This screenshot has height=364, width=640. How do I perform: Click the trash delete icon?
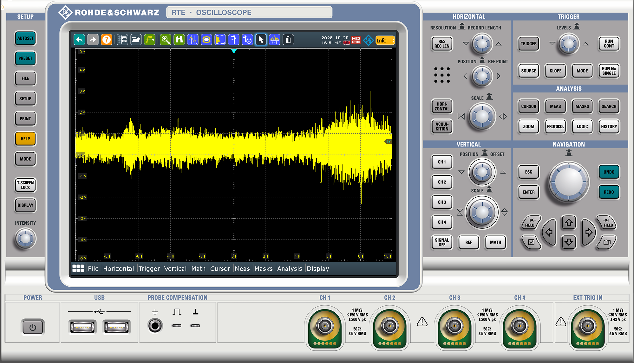pos(288,40)
